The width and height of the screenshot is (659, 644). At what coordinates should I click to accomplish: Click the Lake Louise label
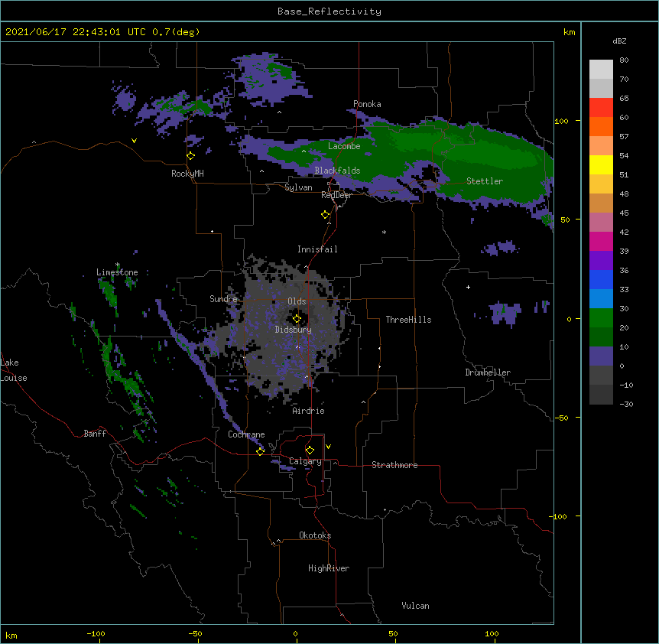click(x=13, y=370)
